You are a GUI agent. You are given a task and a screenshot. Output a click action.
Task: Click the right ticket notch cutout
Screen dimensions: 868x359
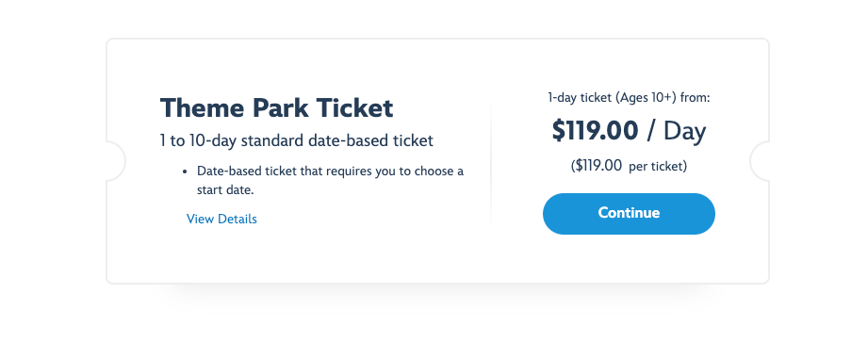click(760, 161)
